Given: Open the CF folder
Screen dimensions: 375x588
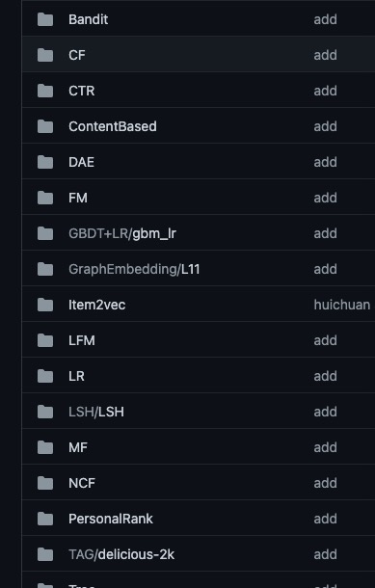Looking at the screenshot, I should pyautogui.click(x=77, y=55).
